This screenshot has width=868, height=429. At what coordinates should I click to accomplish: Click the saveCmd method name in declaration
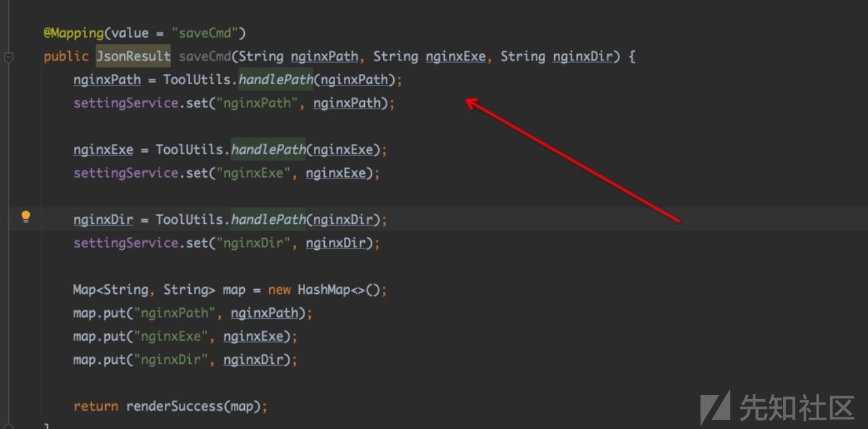[x=205, y=56]
